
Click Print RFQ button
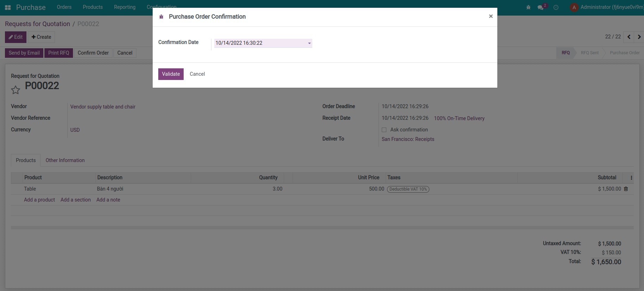(59, 53)
